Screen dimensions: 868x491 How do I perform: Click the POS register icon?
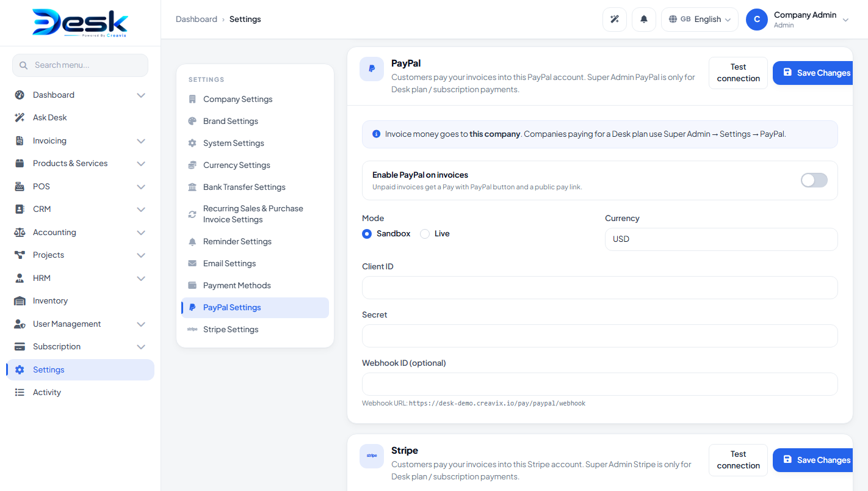click(x=20, y=187)
